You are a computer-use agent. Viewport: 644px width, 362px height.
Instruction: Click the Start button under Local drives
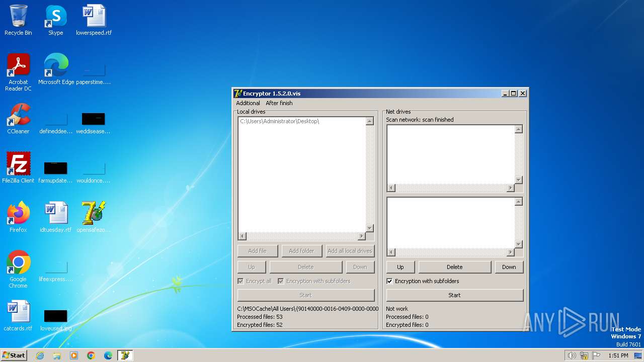click(306, 295)
